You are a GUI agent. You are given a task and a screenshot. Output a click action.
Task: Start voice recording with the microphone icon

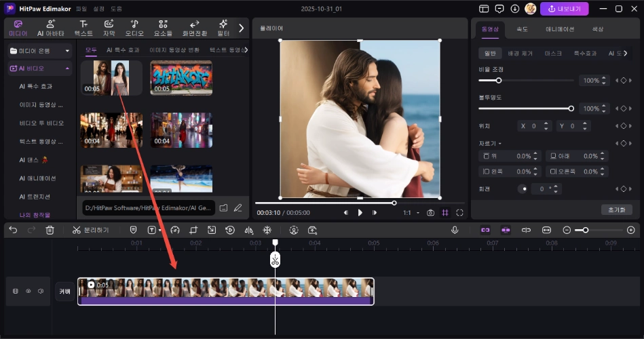coord(455,231)
